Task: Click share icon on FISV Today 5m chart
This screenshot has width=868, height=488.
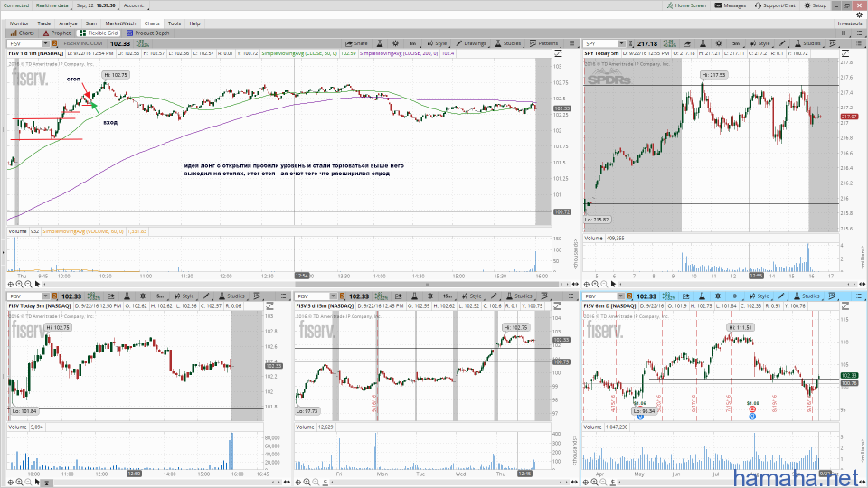Action: point(110,296)
